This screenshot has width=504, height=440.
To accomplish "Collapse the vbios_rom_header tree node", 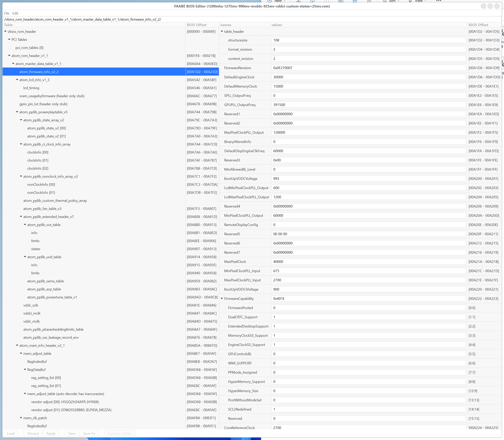I will [5, 31].
